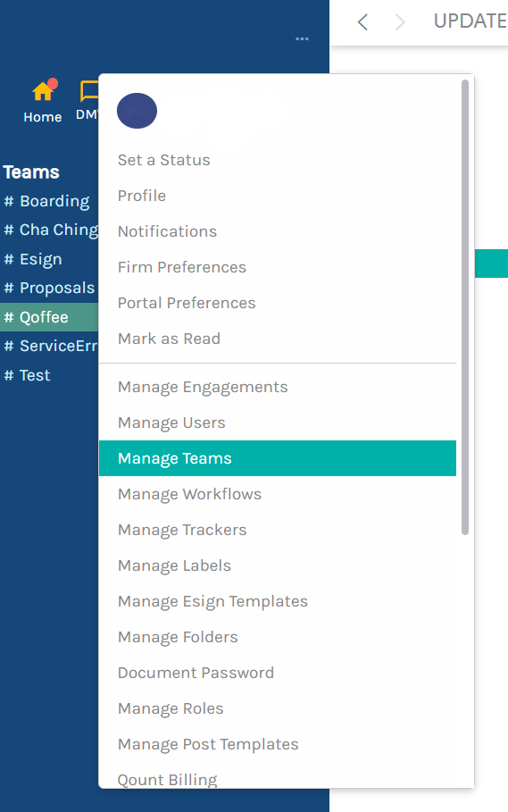Open Manage Users from menu
Image resolution: width=508 pixels, height=812 pixels.
tap(171, 423)
